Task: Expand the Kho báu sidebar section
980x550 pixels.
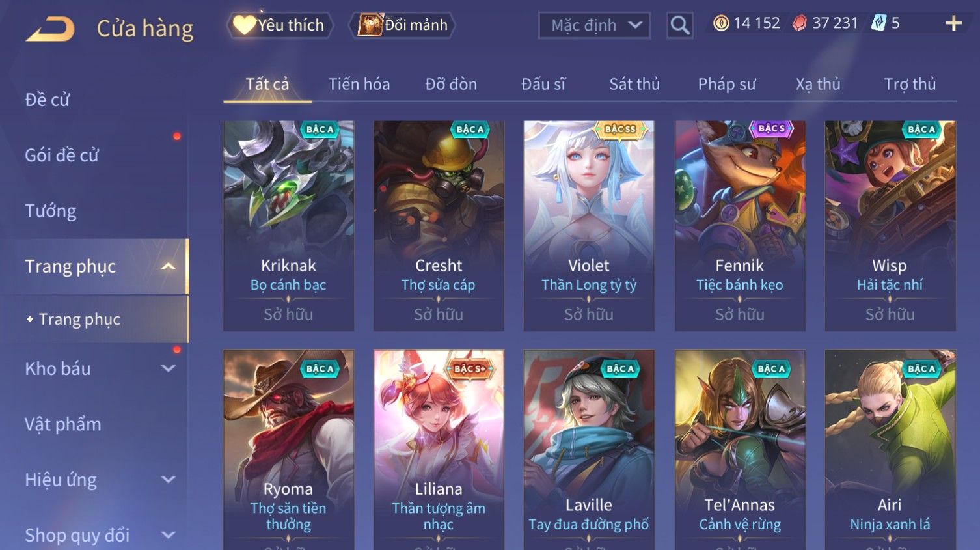Action: pyautogui.click(x=169, y=368)
